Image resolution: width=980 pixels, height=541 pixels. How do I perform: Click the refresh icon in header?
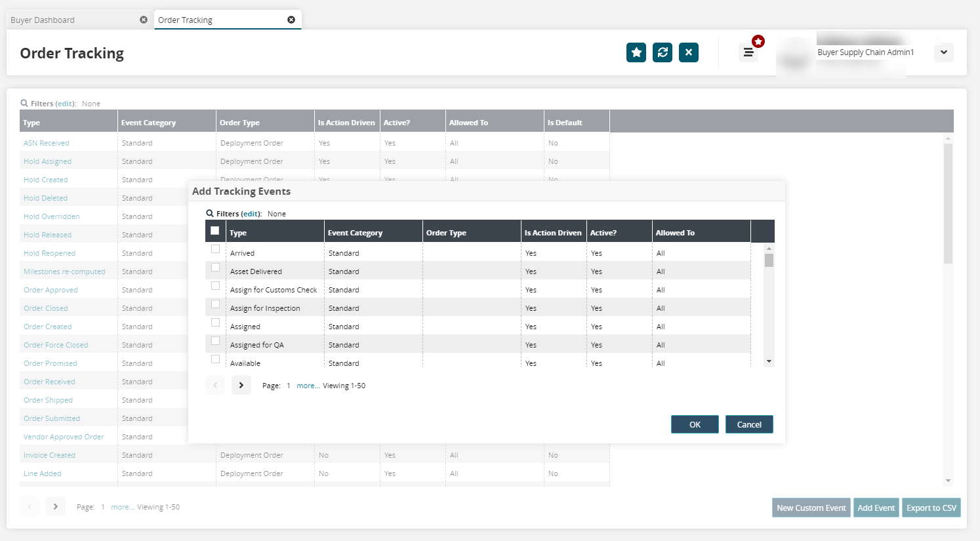tap(662, 52)
